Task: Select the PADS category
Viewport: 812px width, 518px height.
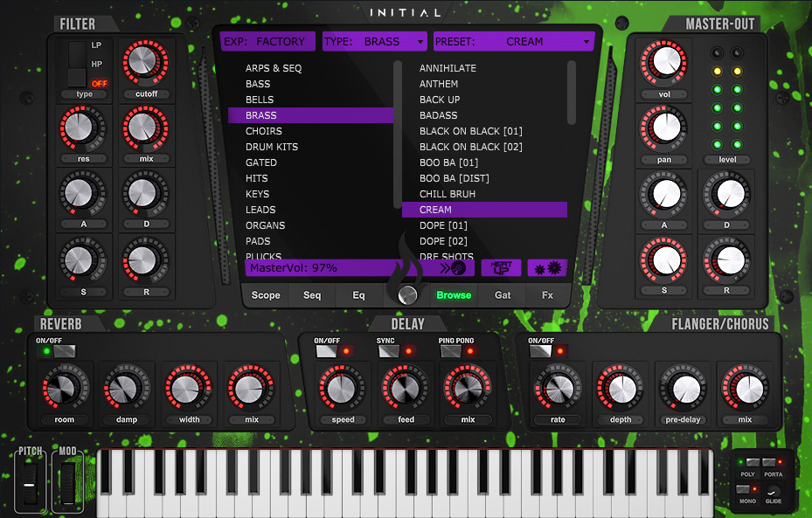Action: coord(258,241)
